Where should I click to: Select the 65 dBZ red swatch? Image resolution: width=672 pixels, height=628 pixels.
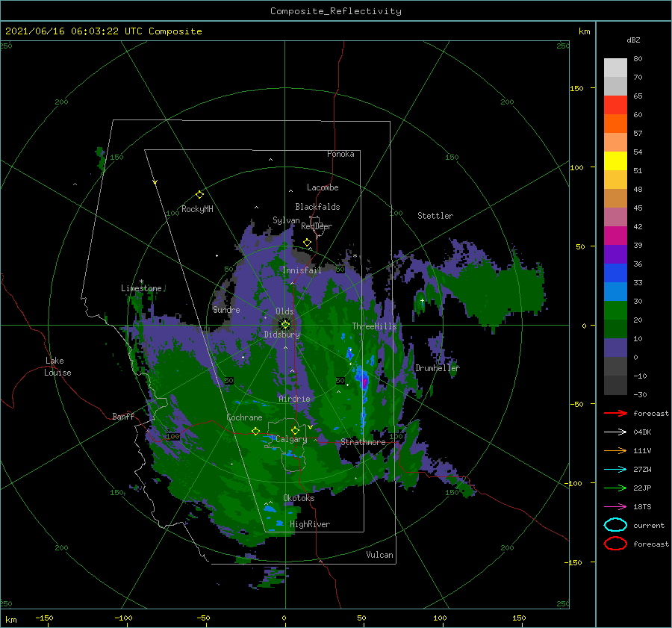coord(615,105)
